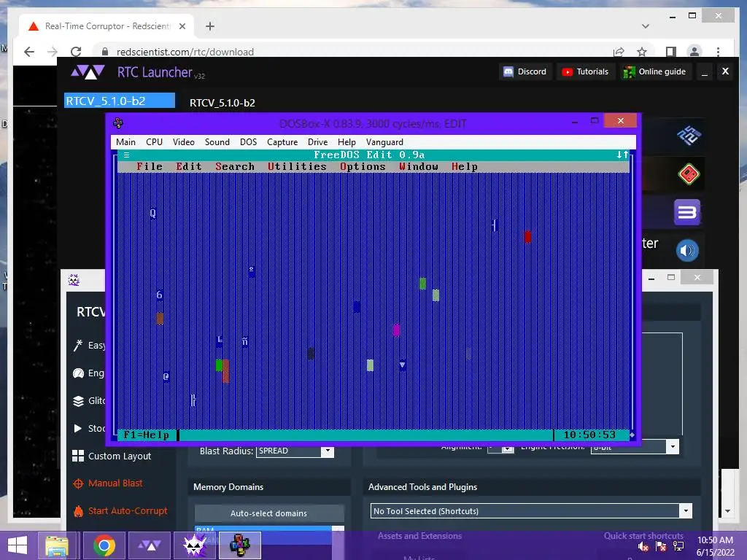Open Discord link in RTC Launcher

(525, 72)
